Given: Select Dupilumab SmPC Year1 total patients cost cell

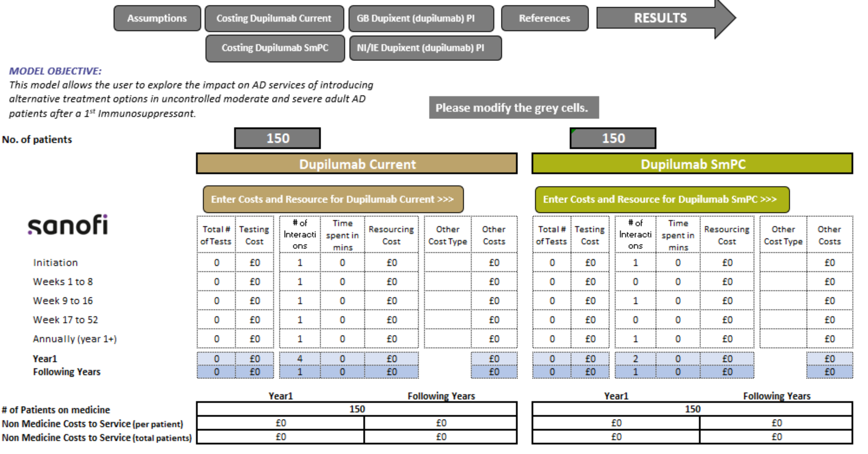Looking at the screenshot, I should pyautogui.click(x=616, y=437).
